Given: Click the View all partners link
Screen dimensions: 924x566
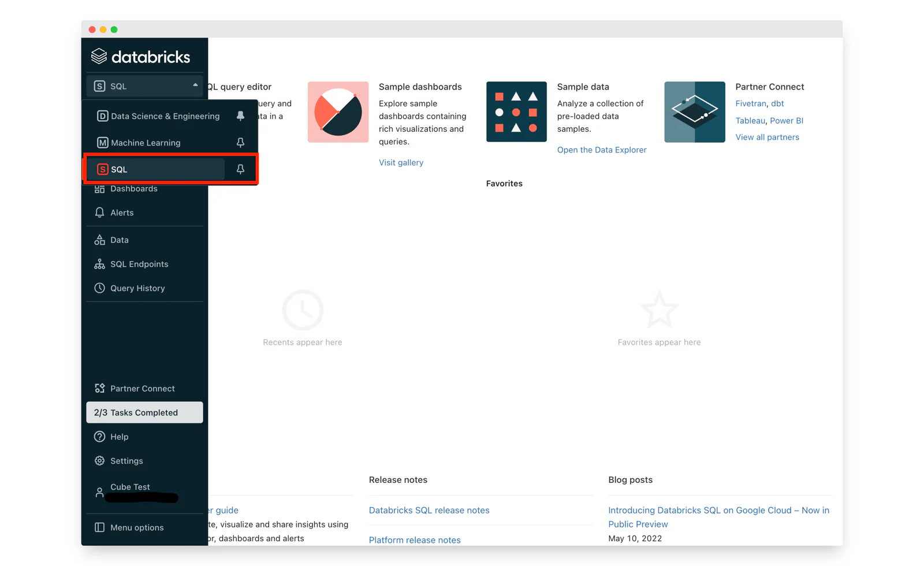Looking at the screenshot, I should 767,137.
